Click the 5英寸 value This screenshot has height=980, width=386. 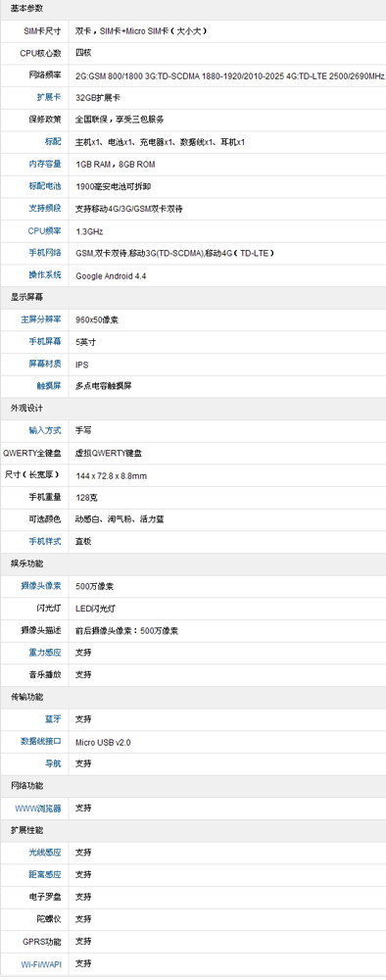85,342
